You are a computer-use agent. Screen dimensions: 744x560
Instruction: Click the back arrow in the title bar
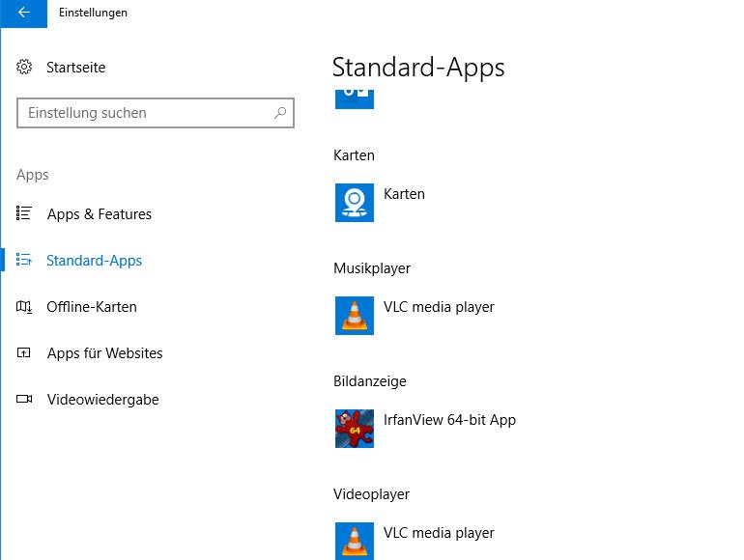[x=24, y=13]
